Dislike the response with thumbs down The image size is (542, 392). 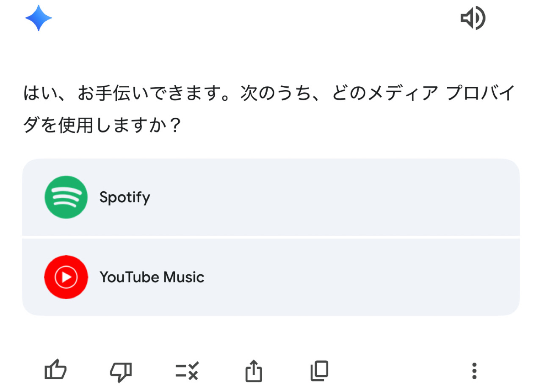point(121,371)
